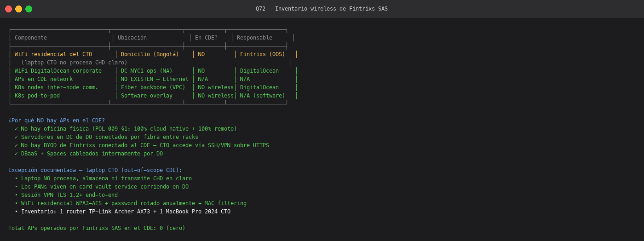Click bullet 'Laptop NO procesa, almacena ni transmite CHD'
The height and width of the screenshot is (241, 644).
coord(103,178)
